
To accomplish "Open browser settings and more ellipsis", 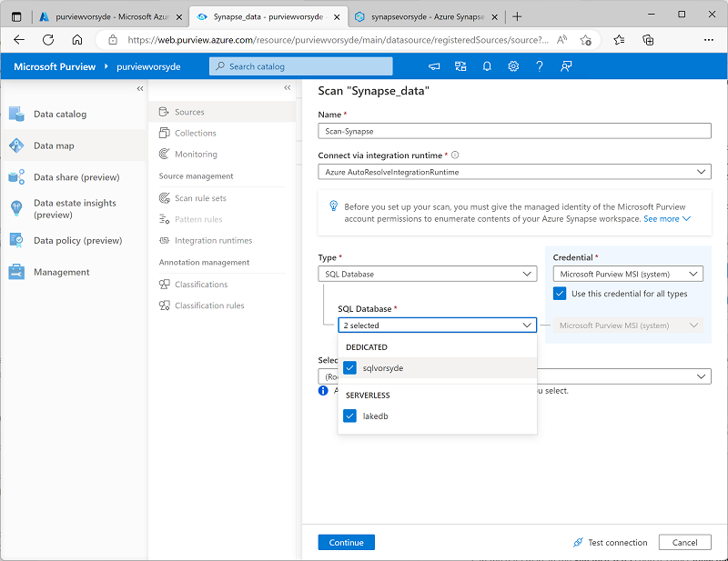I will tap(709, 40).
